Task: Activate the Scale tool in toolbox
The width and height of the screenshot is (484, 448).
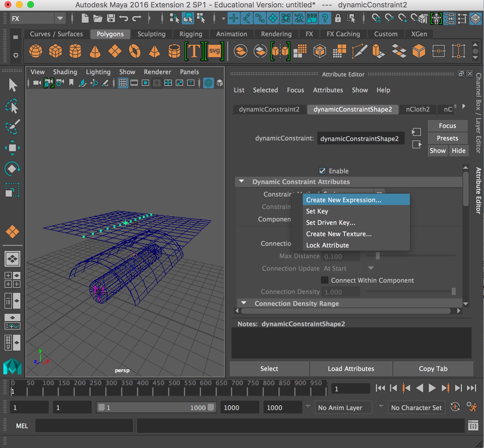Action: click(12, 190)
